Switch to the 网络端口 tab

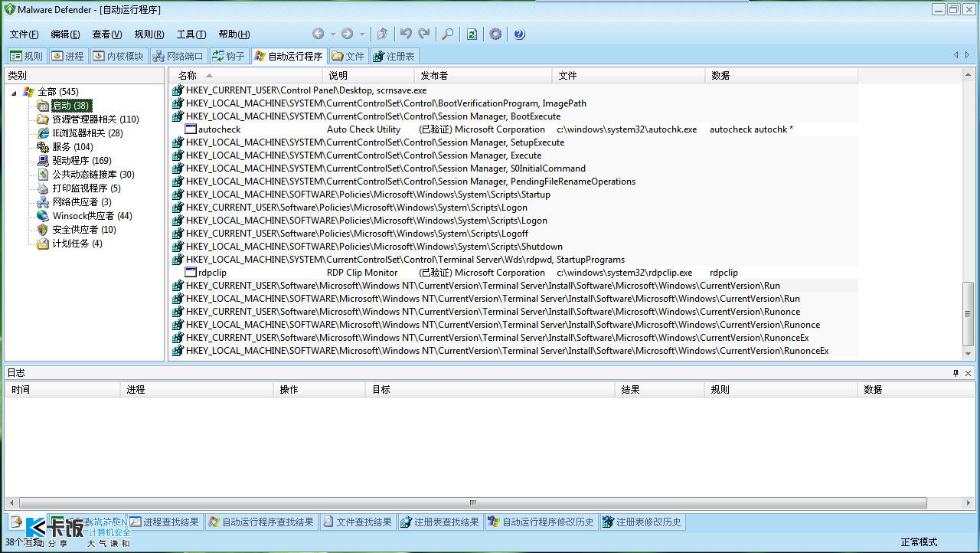coord(178,56)
